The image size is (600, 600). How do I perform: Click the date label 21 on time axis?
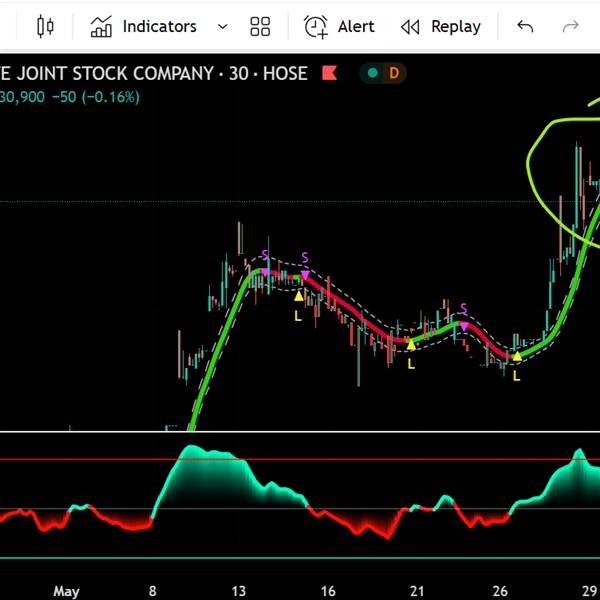click(x=417, y=591)
